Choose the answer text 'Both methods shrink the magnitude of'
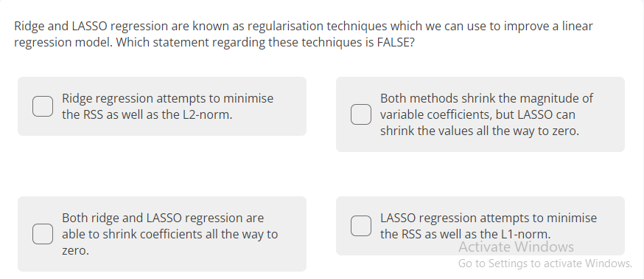Viewport: 644px width, 279px height. (x=487, y=99)
